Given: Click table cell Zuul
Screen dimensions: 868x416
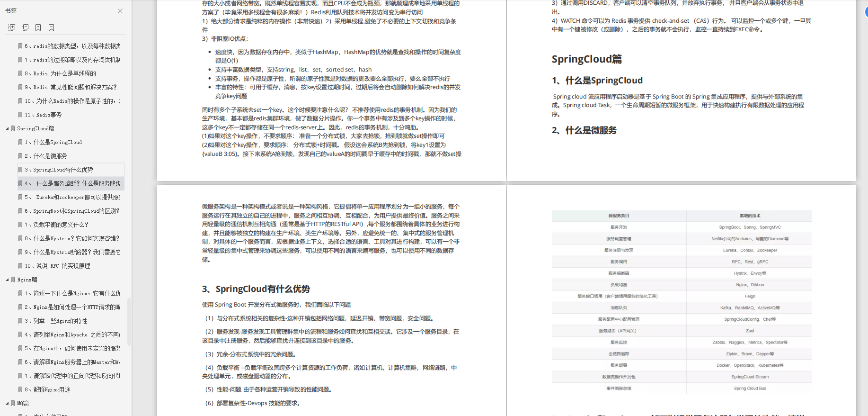Looking at the screenshot, I should 750,331.
